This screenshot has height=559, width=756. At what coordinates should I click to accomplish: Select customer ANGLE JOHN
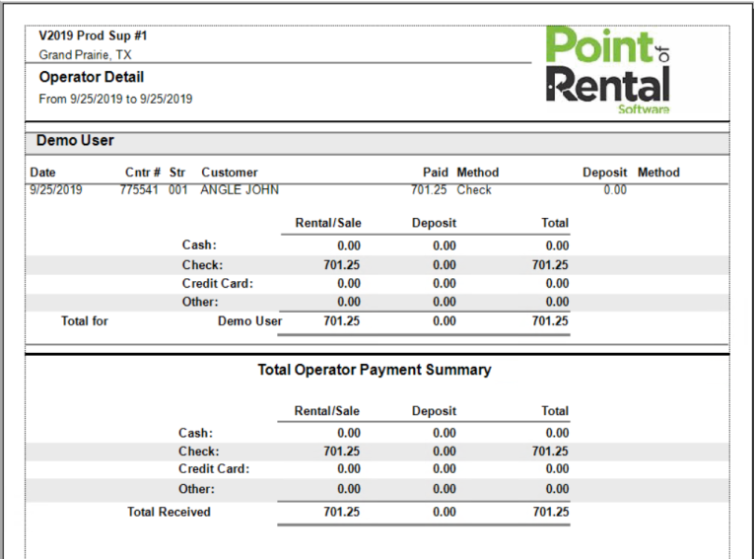pyautogui.click(x=240, y=190)
